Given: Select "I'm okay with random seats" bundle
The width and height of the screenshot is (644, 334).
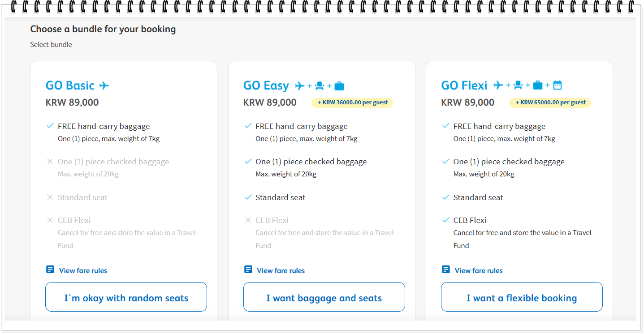Looking at the screenshot, I should click(126, 297).
